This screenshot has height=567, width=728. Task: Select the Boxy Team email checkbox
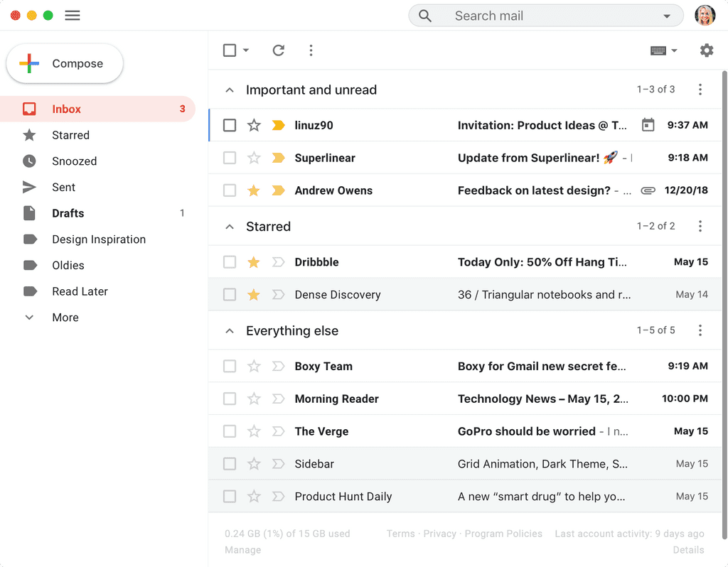pyautogui.click(x=230, y=366)
